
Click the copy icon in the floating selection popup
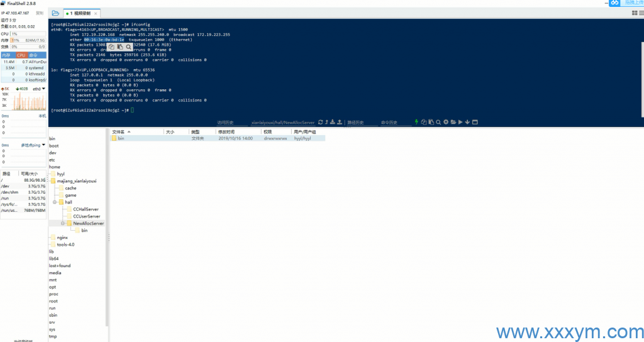click(x=111, y=47)
